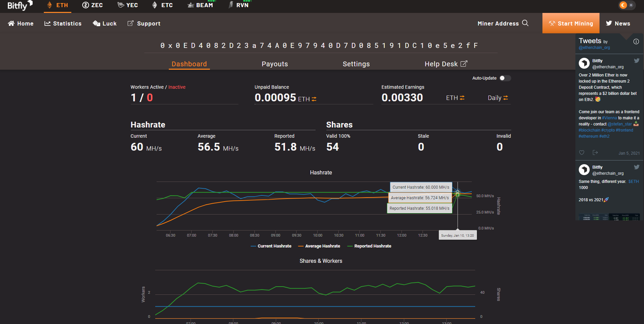Open the tweet image thumbnail
This screenshot has height=324, width=644.
click(x=609, y=217)
